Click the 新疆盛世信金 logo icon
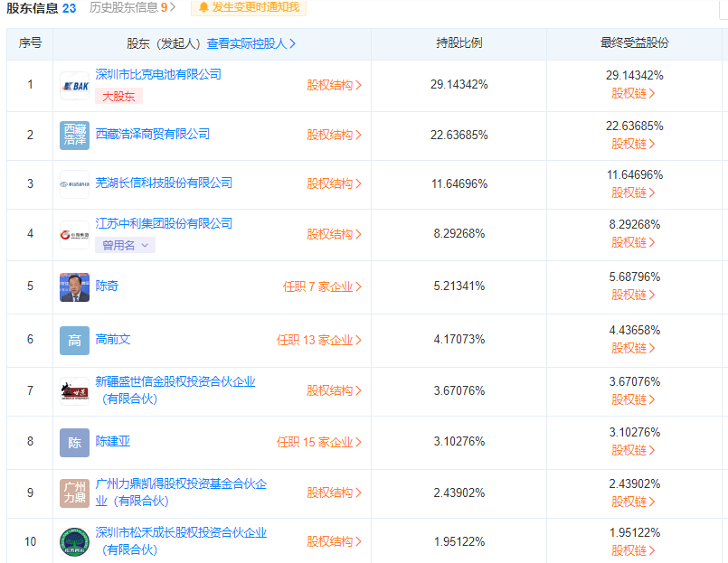The height and width of the screenshot is (563, 728). click(74, 391)
